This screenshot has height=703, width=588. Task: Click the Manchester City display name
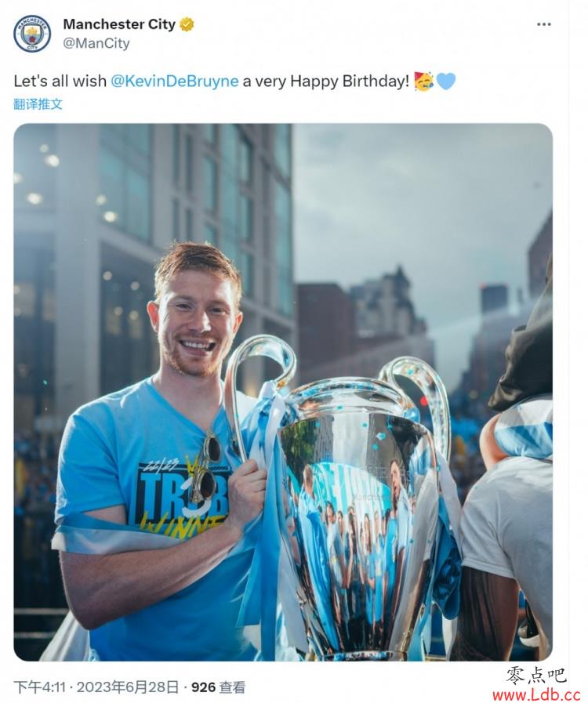119,24
